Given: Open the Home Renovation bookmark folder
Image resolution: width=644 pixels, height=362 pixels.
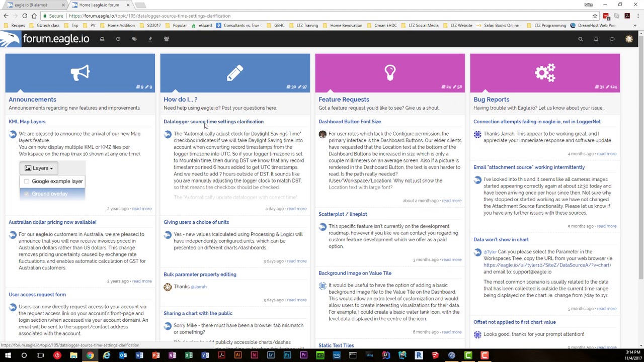Looking at the screenshot, I should click(342, 25).
